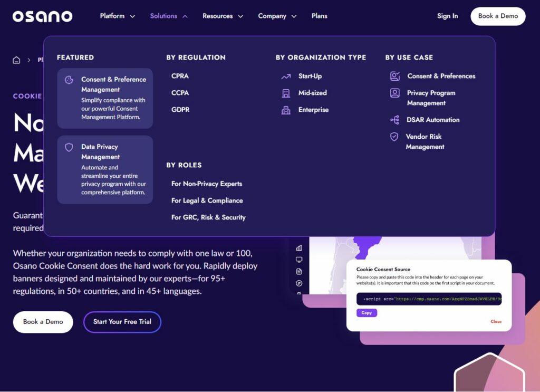
Task: Click the Solutions menu label
Action: coord(163,16)
